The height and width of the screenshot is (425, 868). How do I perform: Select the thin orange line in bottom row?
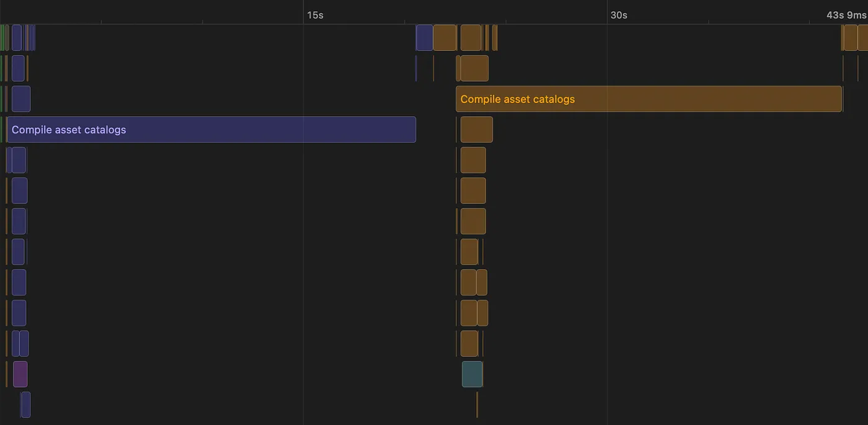tap(477, 405)
